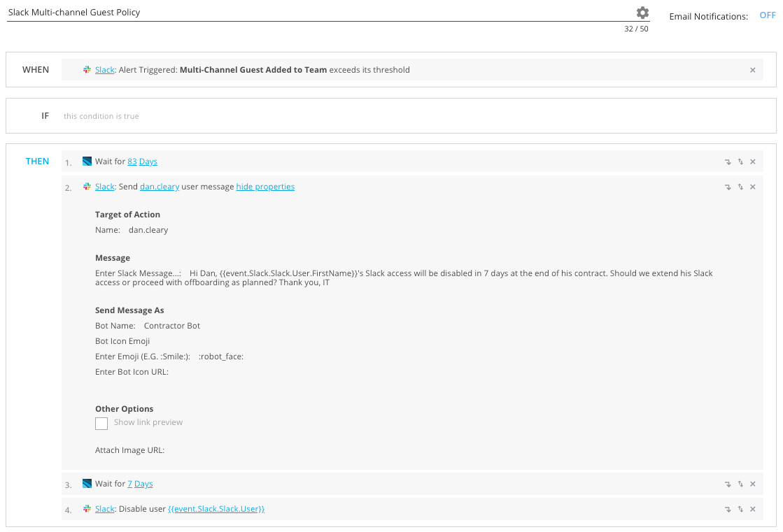Open the workflow settings gear icon
This screenshot has width=783, height=532.
[642, 13]
